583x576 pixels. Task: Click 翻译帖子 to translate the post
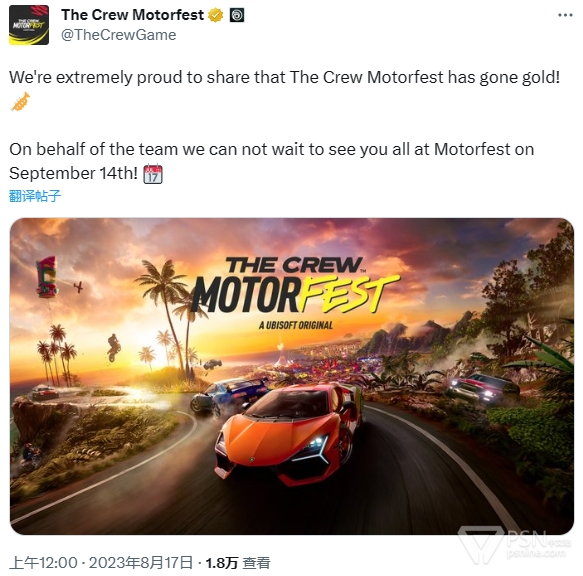tap(35, 196)
